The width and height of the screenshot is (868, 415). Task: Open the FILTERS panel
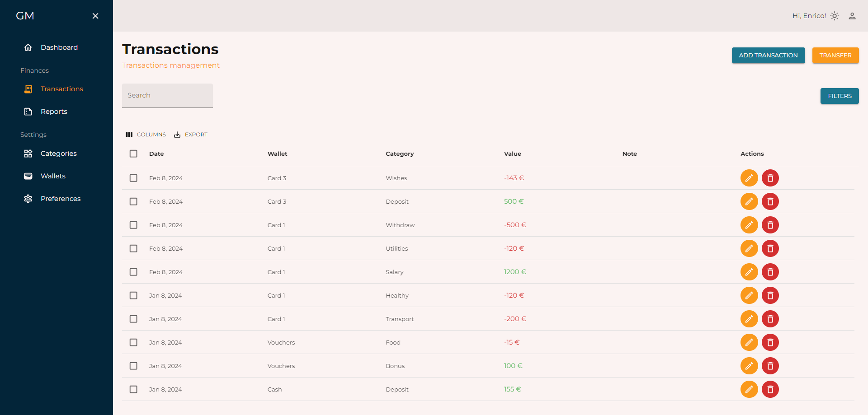pyautogui.click(x=840, y=96)
